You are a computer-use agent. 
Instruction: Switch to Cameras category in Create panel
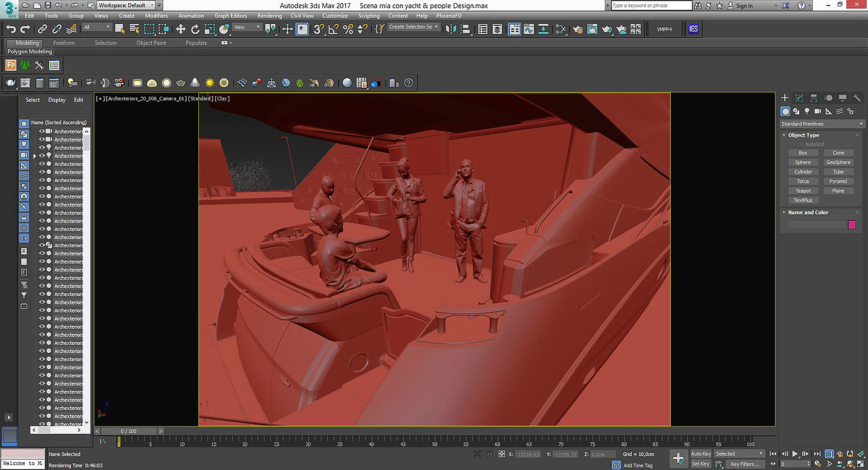coord(817,112)
